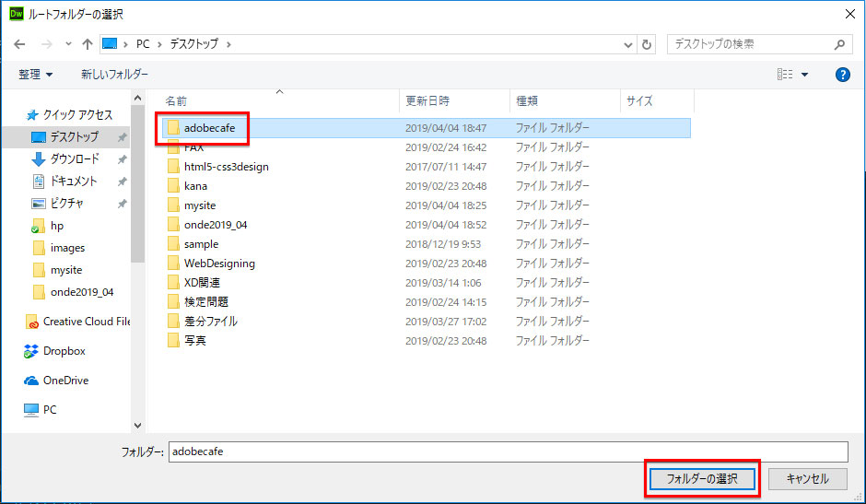Click the 新しいフォルダー toolbar button
This screenshot has width=866, height=504.
pos(114,75)
